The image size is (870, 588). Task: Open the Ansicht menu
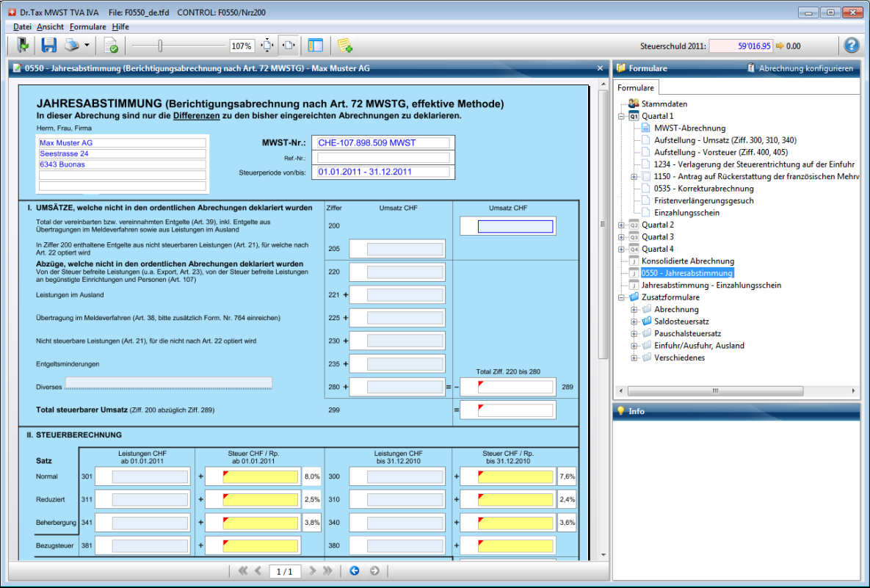pos(51,26)
